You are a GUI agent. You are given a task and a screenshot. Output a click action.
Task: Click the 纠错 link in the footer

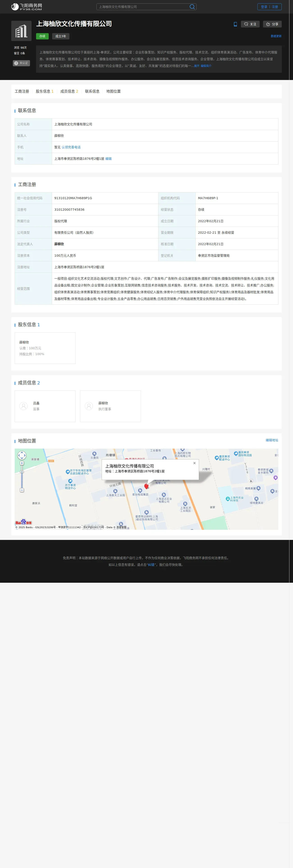click(151, 565)
